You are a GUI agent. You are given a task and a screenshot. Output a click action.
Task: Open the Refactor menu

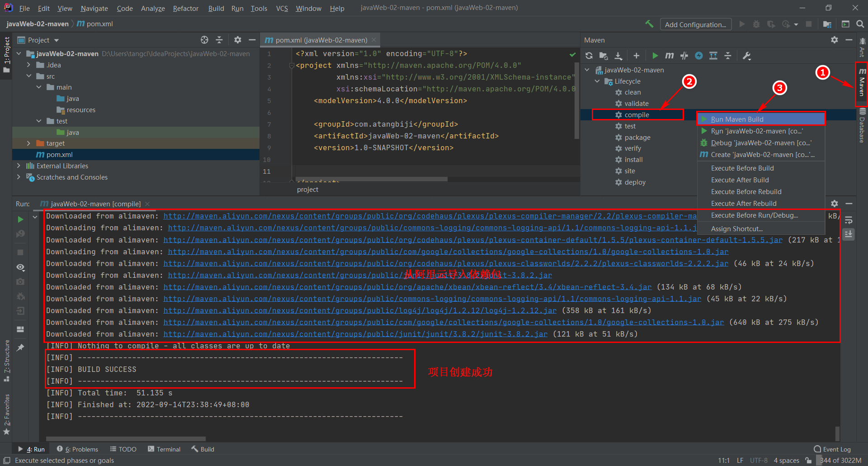click(185, 8)
